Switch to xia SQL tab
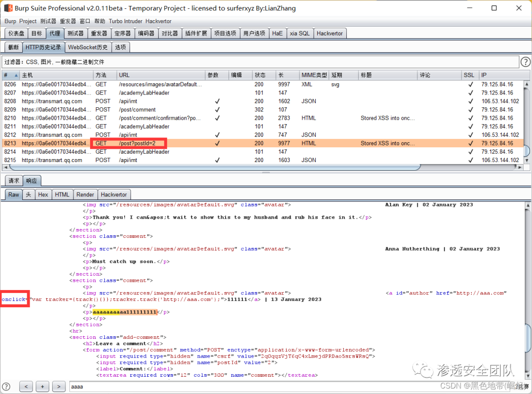 [299, 33]
